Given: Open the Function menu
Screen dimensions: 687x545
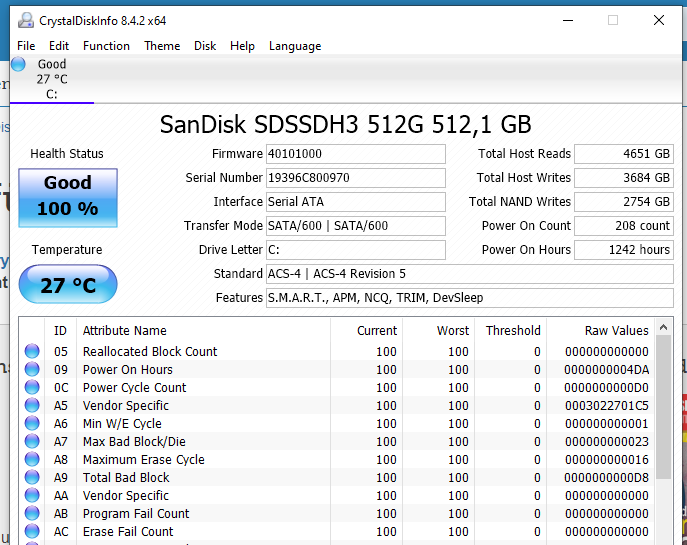Looking at the screenshot, I should click(x=106, y=46).
